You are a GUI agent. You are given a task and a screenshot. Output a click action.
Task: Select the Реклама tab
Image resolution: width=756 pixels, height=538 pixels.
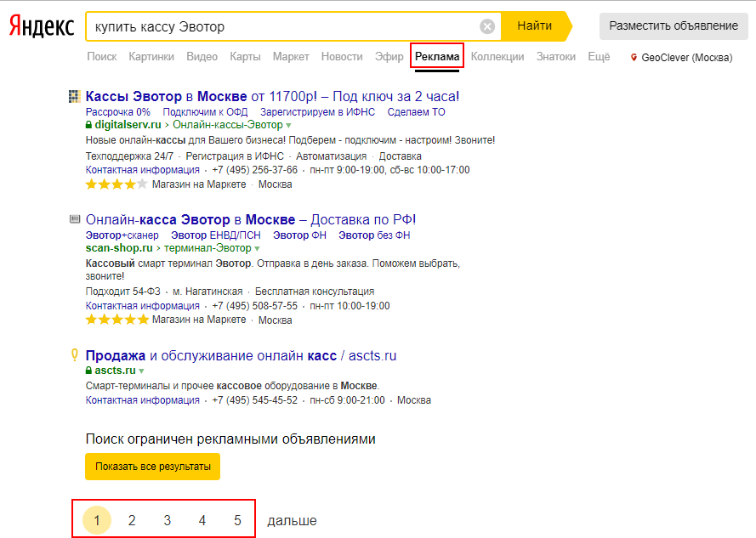pyautogui.click(x=437, y=57)
